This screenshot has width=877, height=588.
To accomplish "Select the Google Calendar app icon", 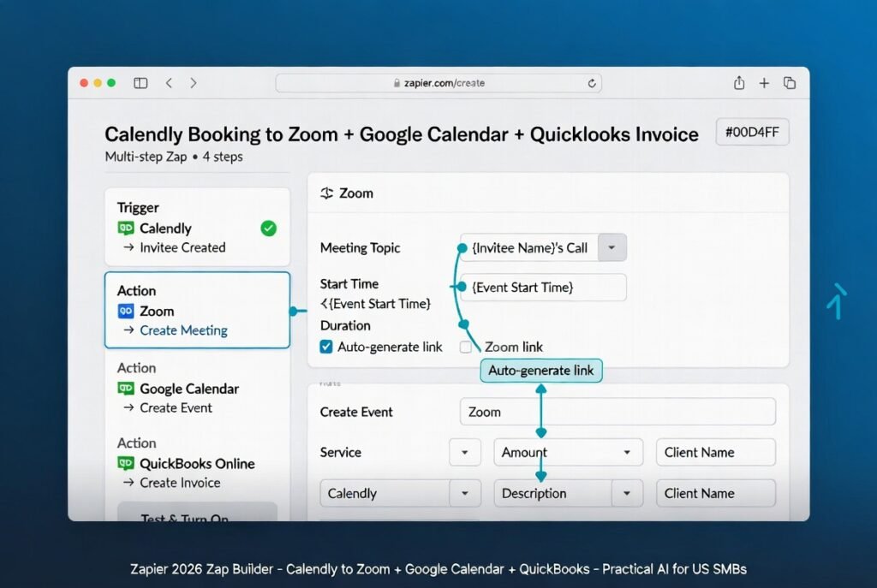I will click(x=128, y=389).
